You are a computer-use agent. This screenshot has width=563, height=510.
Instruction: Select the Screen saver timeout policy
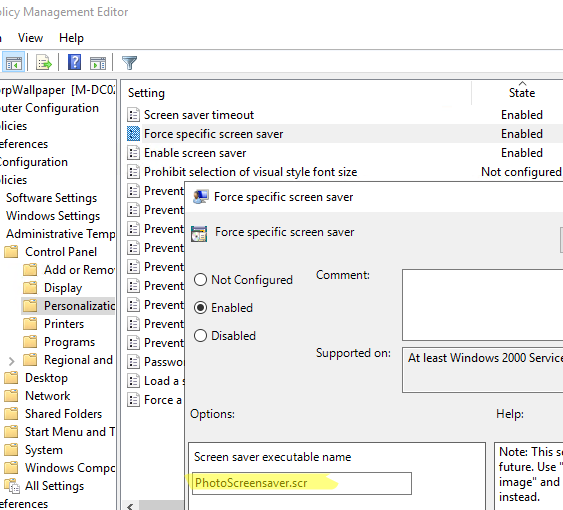[199, 115]
